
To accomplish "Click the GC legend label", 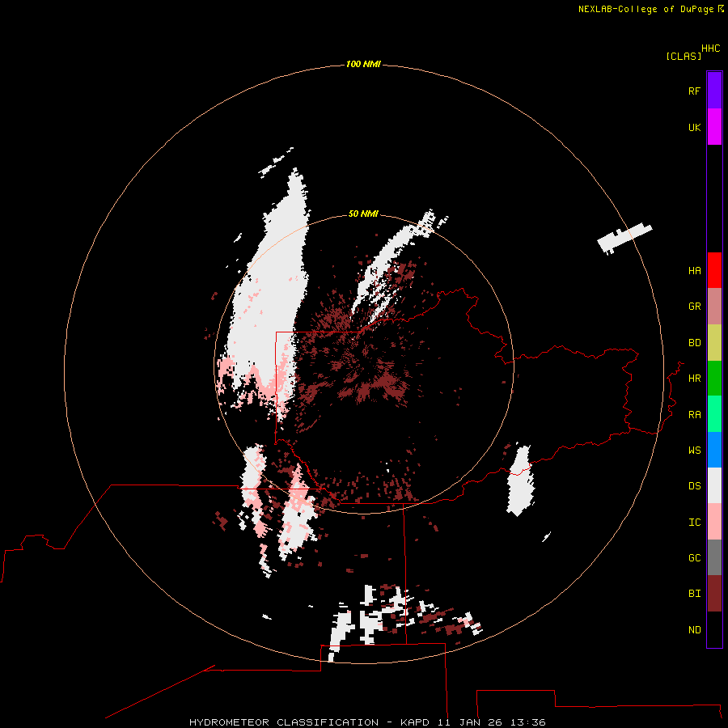I will click(694, 558).
